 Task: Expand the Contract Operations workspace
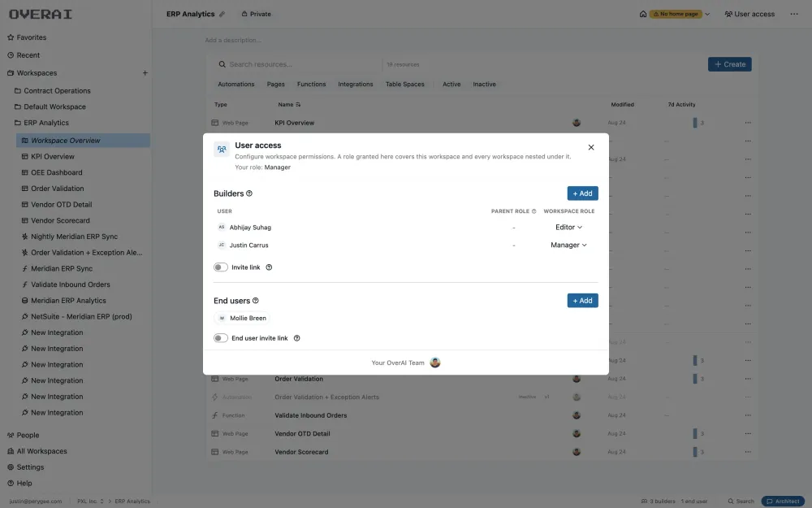(x=52, y=91)
